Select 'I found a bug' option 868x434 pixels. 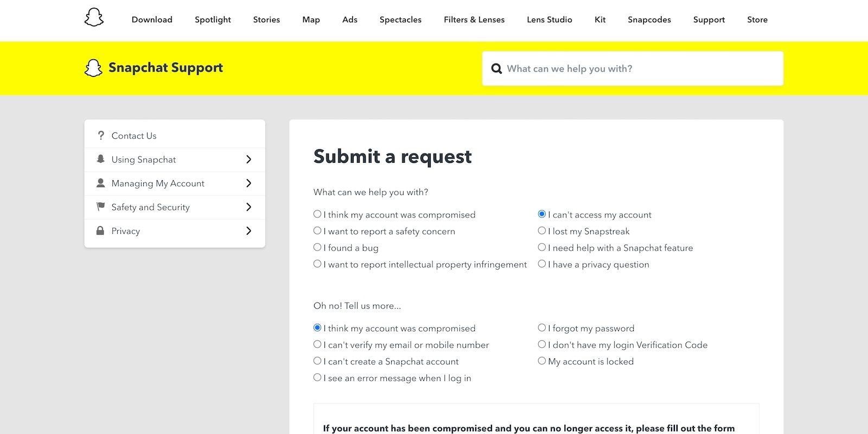coord(317,247)
